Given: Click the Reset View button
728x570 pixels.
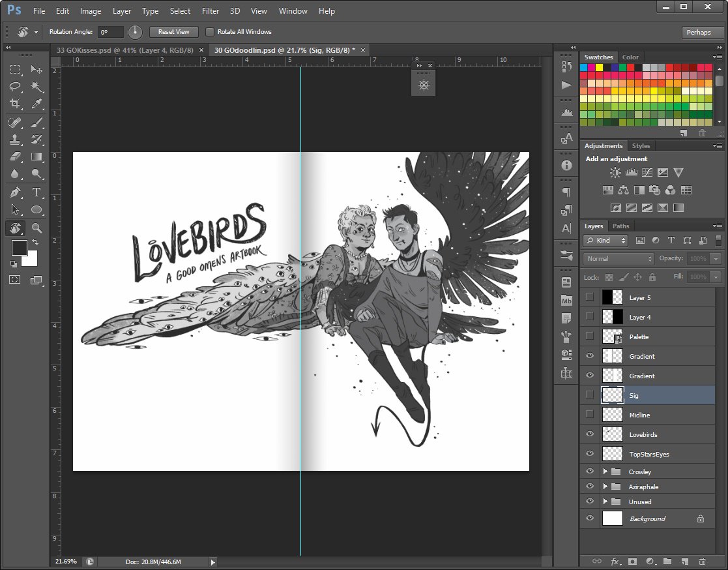Looking at the screenshot, I should pyautogui.click(x=173, y=31).
